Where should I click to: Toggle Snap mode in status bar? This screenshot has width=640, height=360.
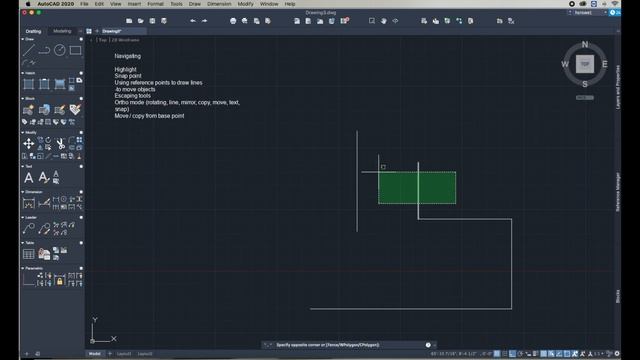pos(504,354)
